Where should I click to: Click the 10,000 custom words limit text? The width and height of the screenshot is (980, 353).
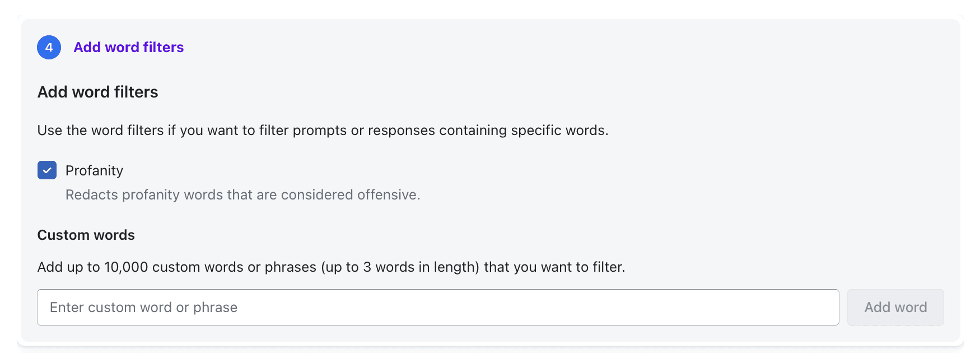[332, 267]
